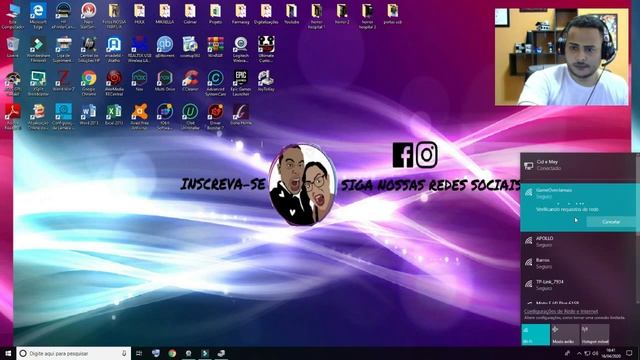Open the REALTEK USB Wireless LAN shortcut
Image resolution: width=640 pixels, height=360 pixels.
139,49
